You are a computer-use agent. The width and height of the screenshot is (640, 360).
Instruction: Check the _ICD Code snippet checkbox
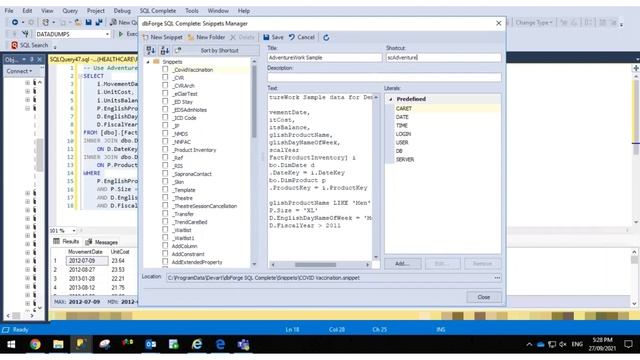165,118
